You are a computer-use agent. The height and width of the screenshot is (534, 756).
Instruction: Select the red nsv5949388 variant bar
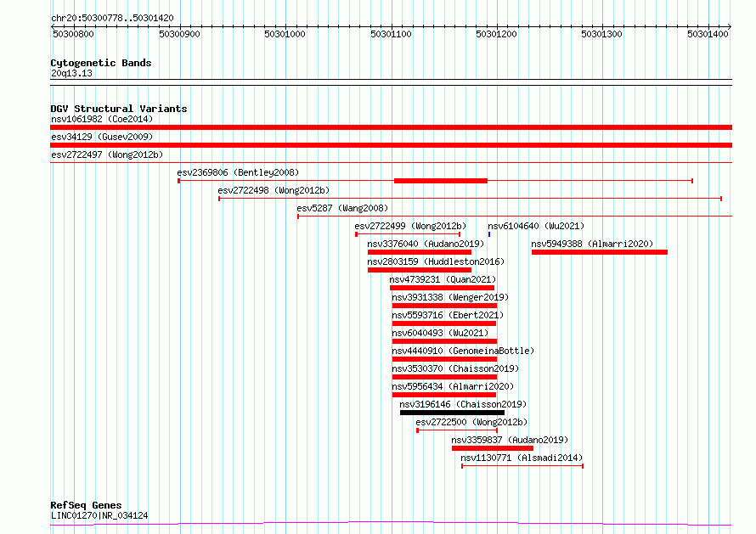(x=600, y=252)
